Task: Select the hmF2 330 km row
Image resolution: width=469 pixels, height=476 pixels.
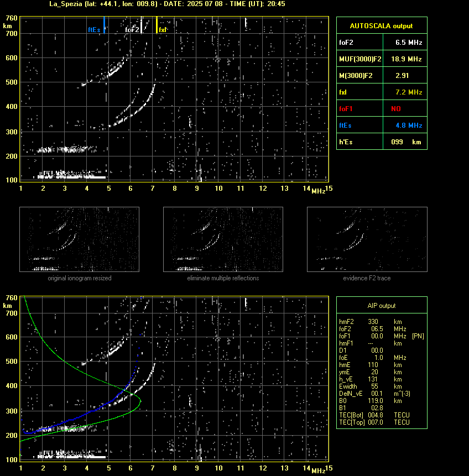Action: tap(371, 322)
